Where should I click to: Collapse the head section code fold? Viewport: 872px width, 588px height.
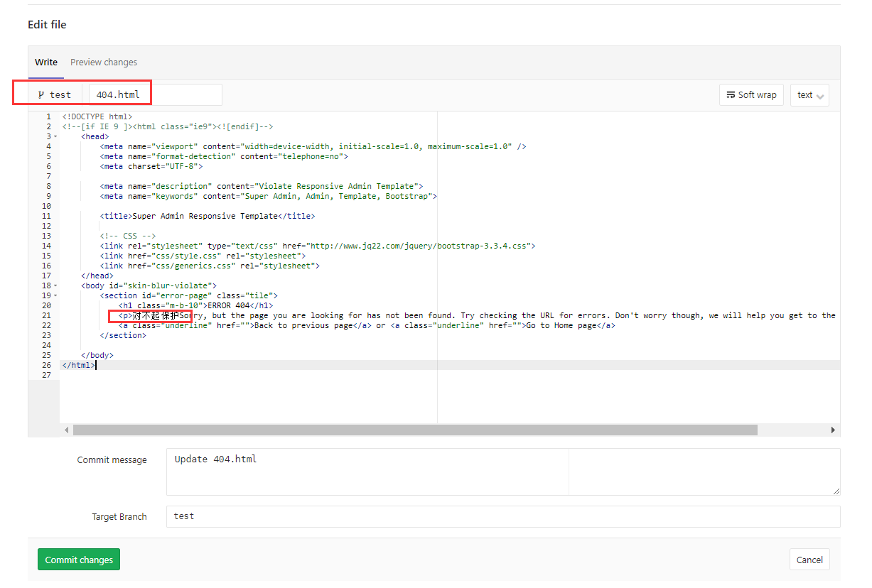point(55,136)
